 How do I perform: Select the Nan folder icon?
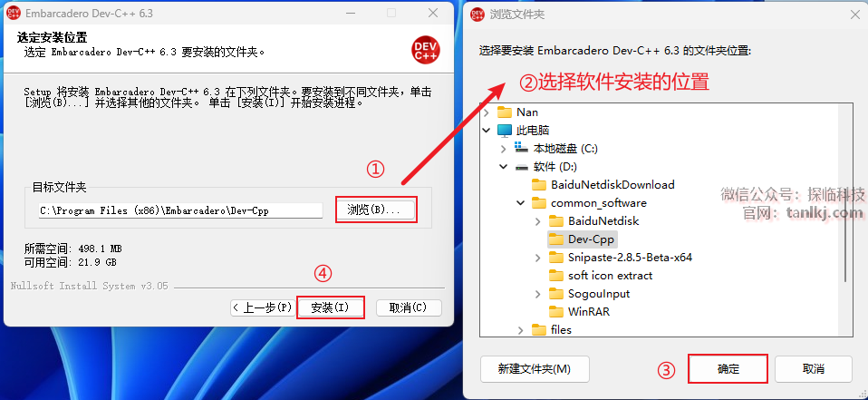(505, 112)
